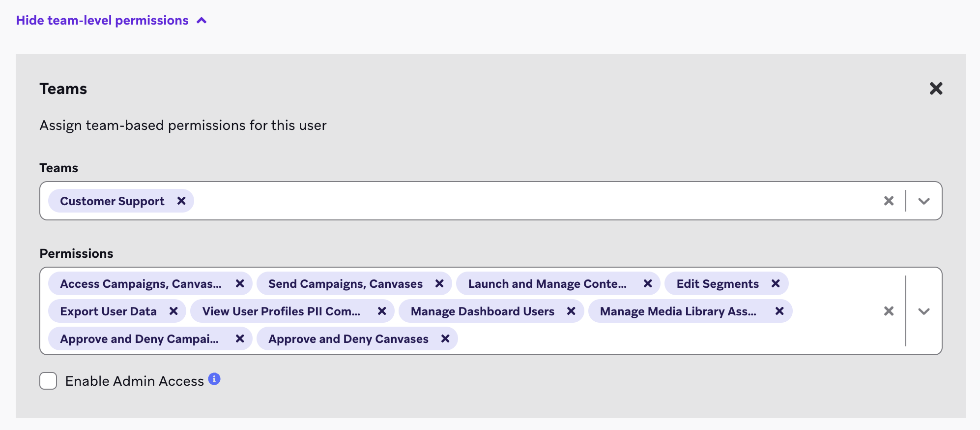Screen dimensions: 980x430
Task: Clear all selected permissions
Action: [x=889, y=311]
